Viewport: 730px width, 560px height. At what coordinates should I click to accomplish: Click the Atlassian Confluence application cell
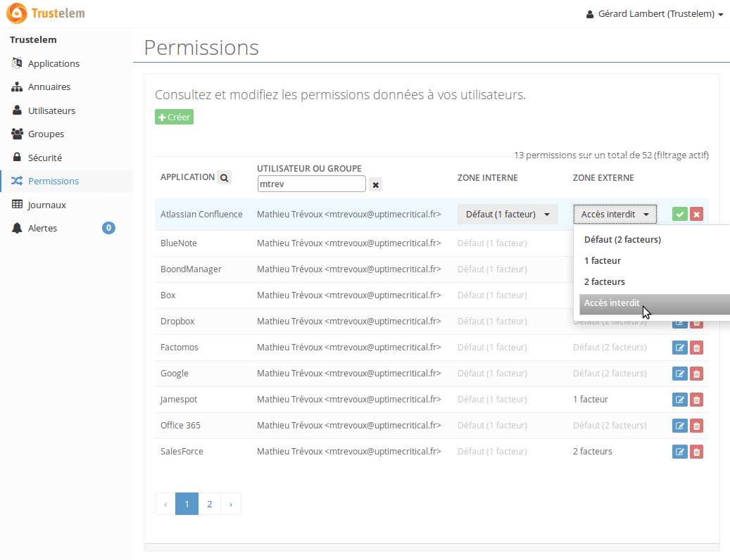(x=201, y=215)
